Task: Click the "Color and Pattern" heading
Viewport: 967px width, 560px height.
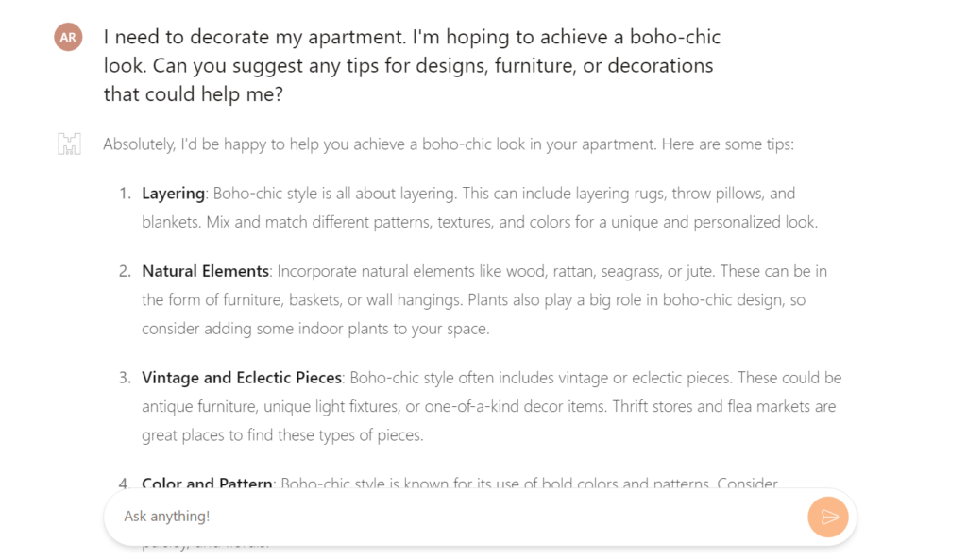Action: point(208,484)
